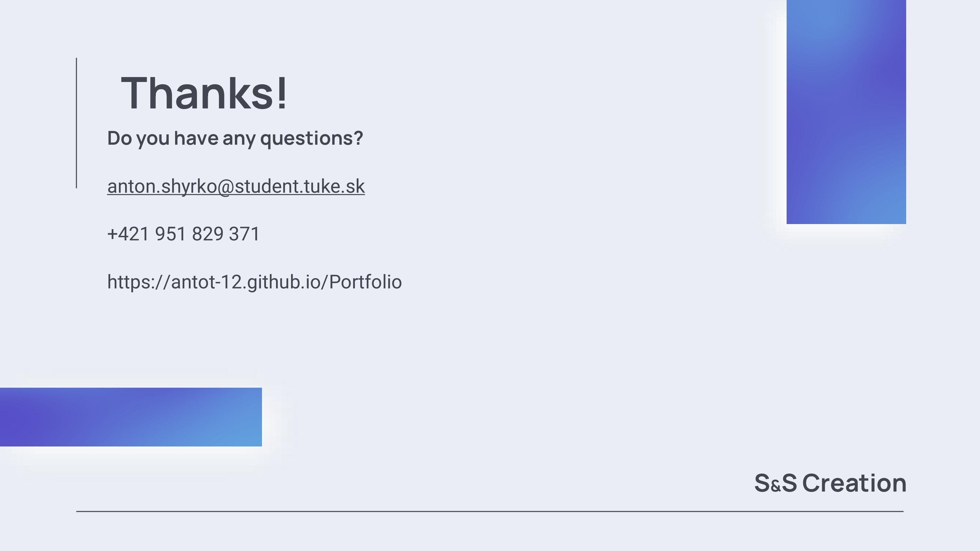The height and width of the screenshot is (551, 980).
Task: Click the '@' symbol in the email address
Action: [226, 187]
